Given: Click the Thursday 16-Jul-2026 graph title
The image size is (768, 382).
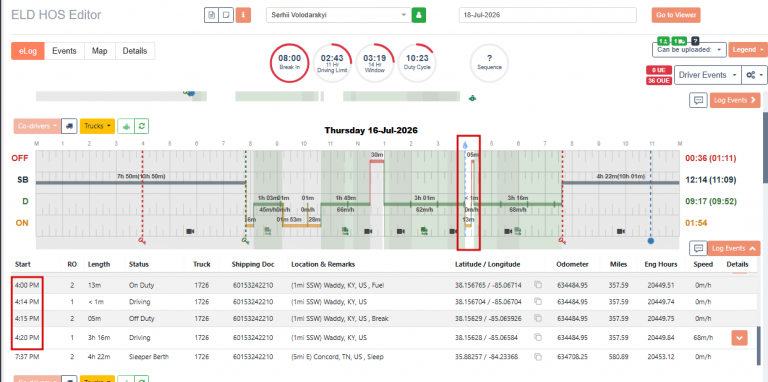Looking at the screenshot, I should tap(371, 131).
